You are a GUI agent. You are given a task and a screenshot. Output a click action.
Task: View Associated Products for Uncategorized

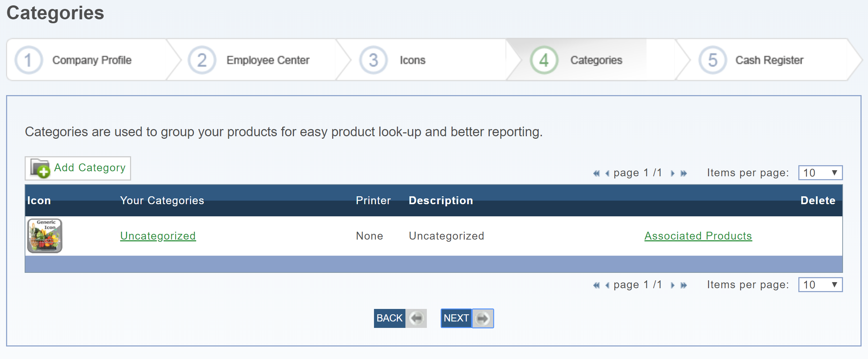(698, 236)
